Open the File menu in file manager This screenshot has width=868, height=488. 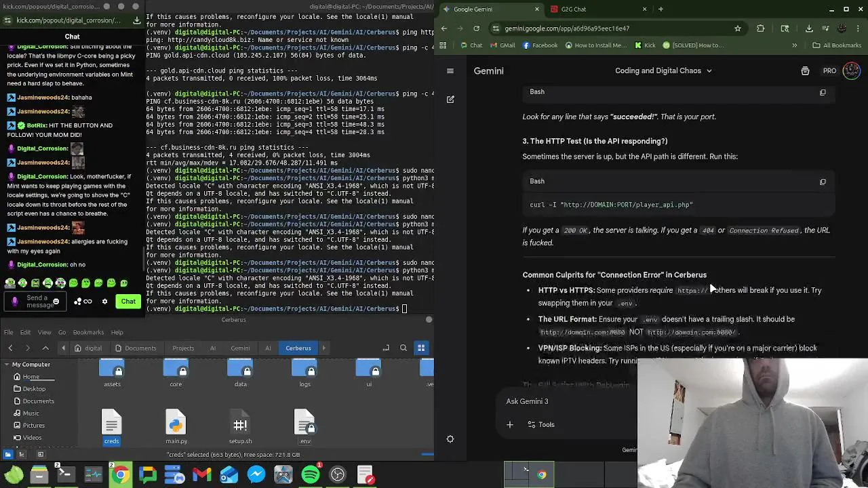[x=9, y=332]
